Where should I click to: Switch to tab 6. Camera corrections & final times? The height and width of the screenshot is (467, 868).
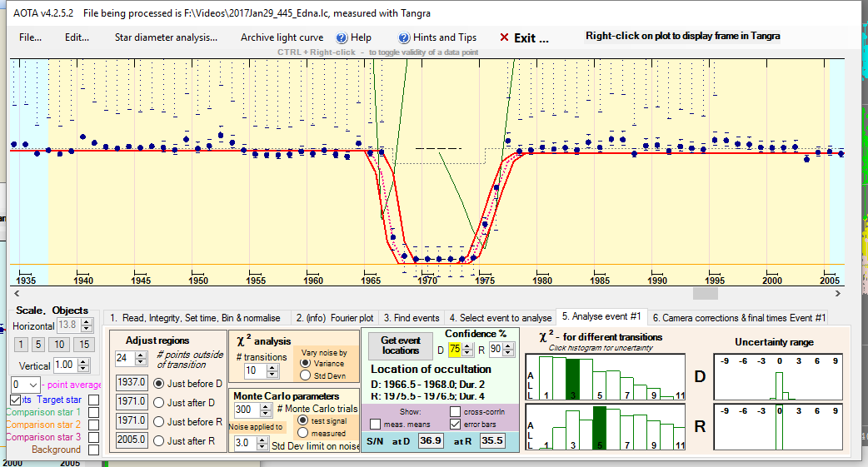739,318
